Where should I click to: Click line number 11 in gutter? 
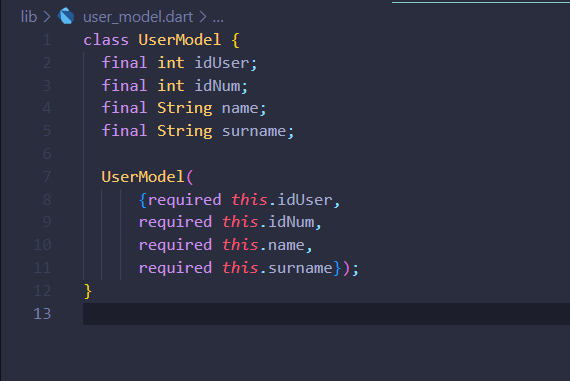click(42, 268)
